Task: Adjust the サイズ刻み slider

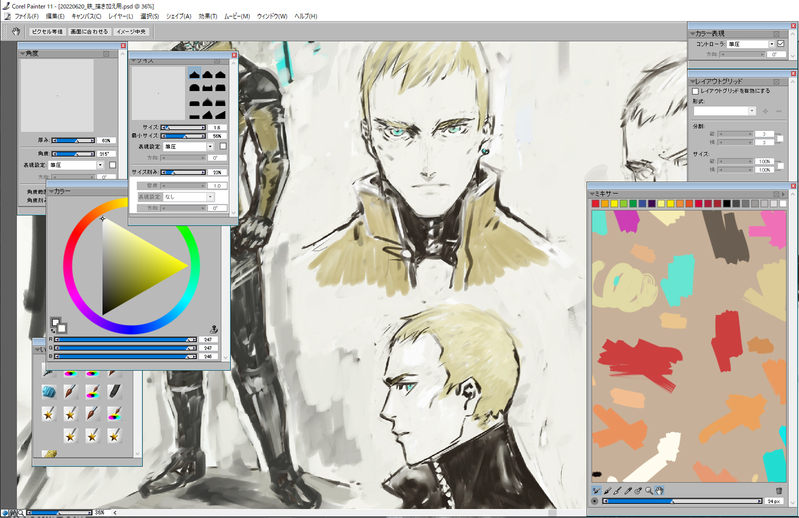Action: 183,172
